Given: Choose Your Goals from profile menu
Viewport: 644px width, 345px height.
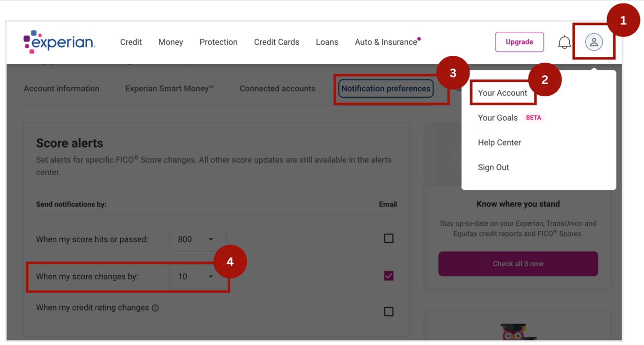Looking at the screenshot, I should pyautogui.click(x=498, y=118).
